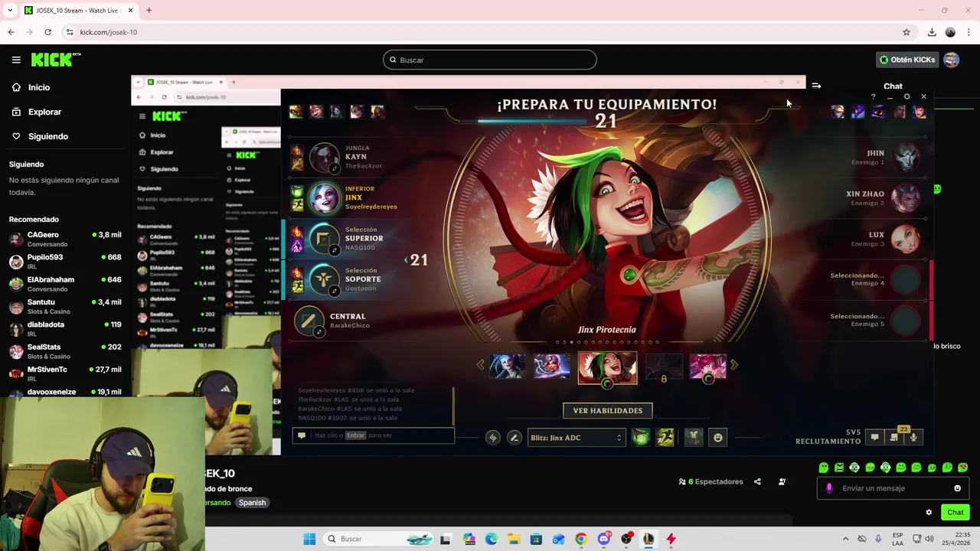The width and height of the screenshot is (980, 551).
Task: Click the Soporte position swap icon
Action: click(x=334, y=291)
